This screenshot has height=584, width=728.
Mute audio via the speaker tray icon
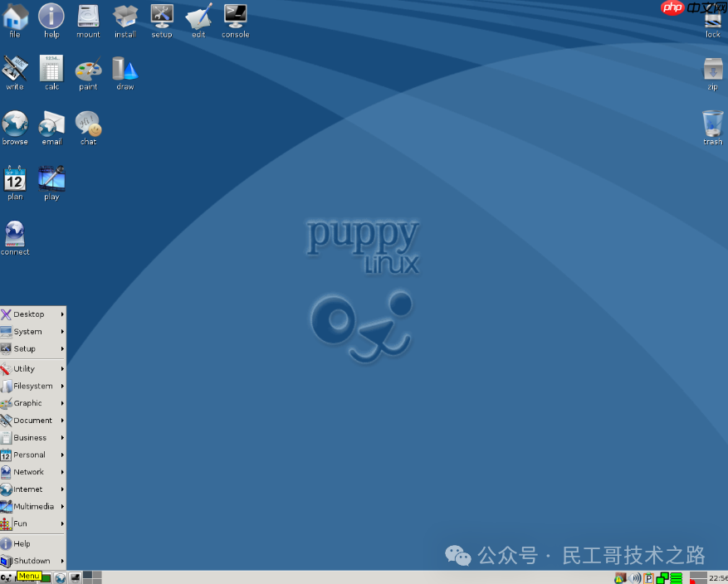[x=634, y=577]
